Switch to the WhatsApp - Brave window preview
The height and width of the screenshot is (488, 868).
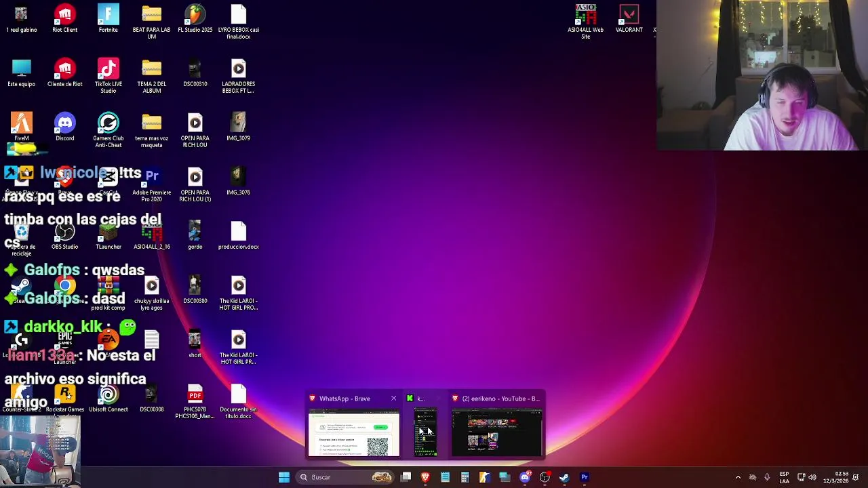(x=354, y=430)
